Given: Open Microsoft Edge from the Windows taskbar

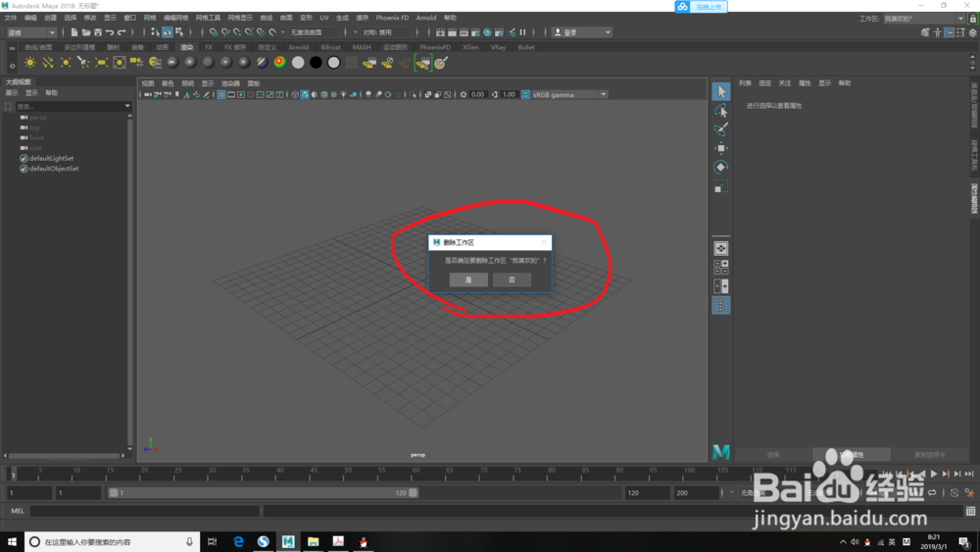Looking at the screenshot, I should 238,541.
